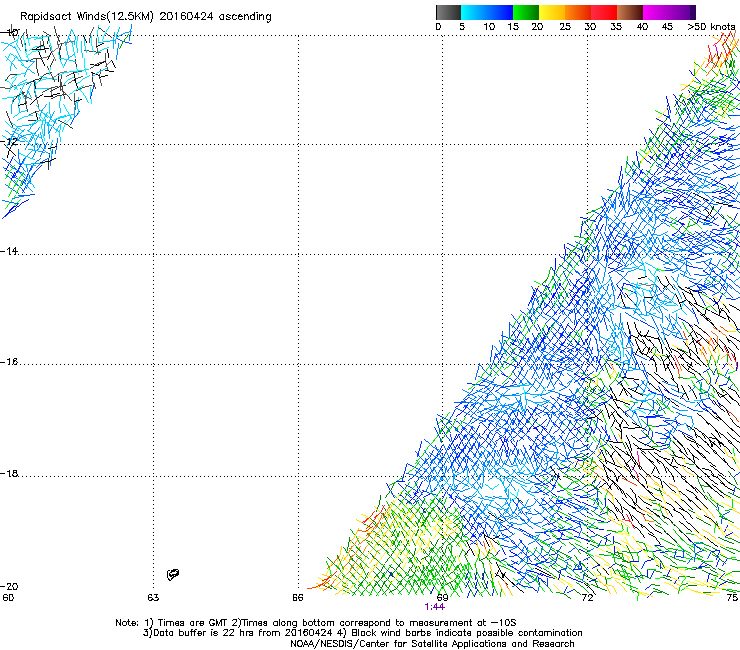The height and width of the screenshot is (650, 740).
Task: Click the 'Rapidscat Winds(12.5KM)' title text
Action: point(87,17)
